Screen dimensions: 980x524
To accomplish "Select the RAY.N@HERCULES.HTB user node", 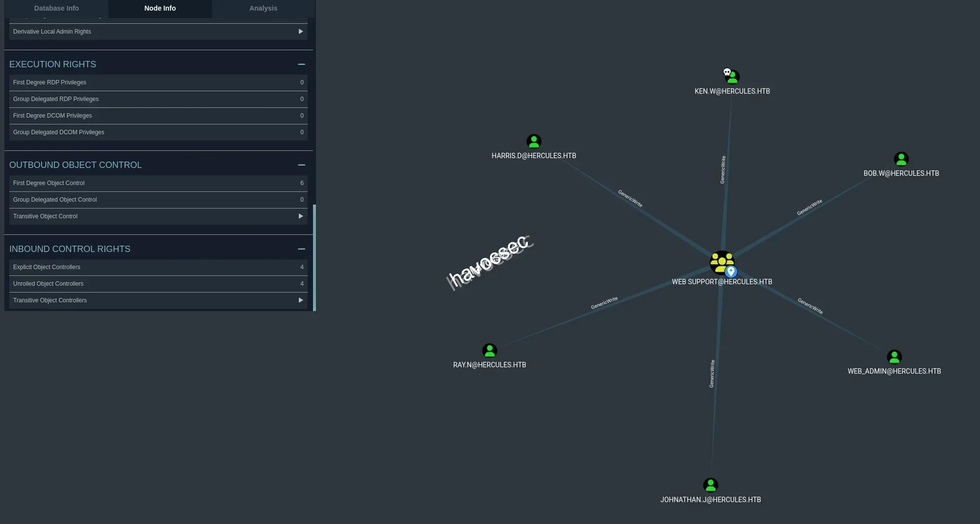I will click(x=489, y=351).
